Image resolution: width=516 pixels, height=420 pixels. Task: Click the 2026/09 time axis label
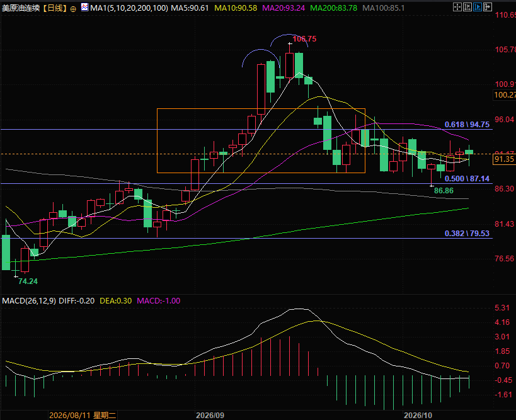[x=210, y=415]
